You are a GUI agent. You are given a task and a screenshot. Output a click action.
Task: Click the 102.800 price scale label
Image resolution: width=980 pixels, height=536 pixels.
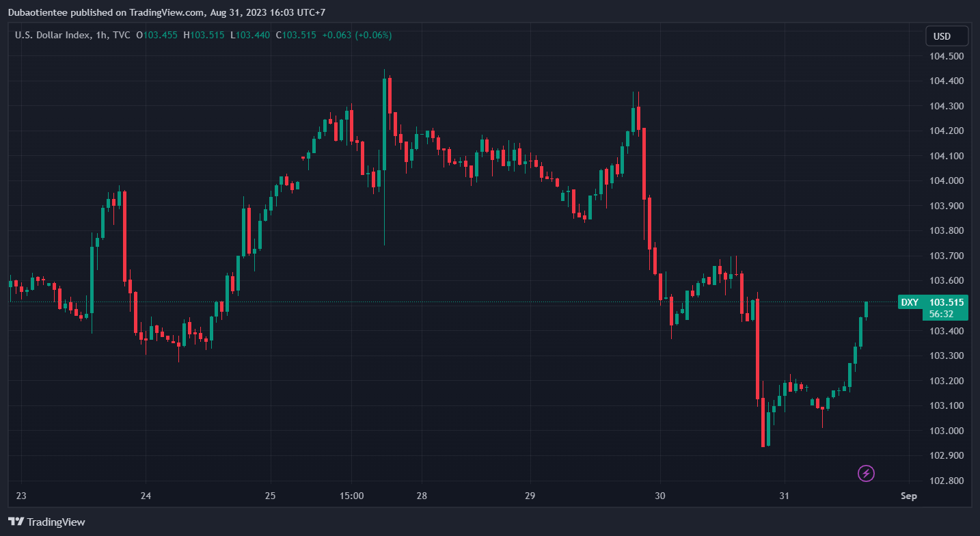coord(947,481)
